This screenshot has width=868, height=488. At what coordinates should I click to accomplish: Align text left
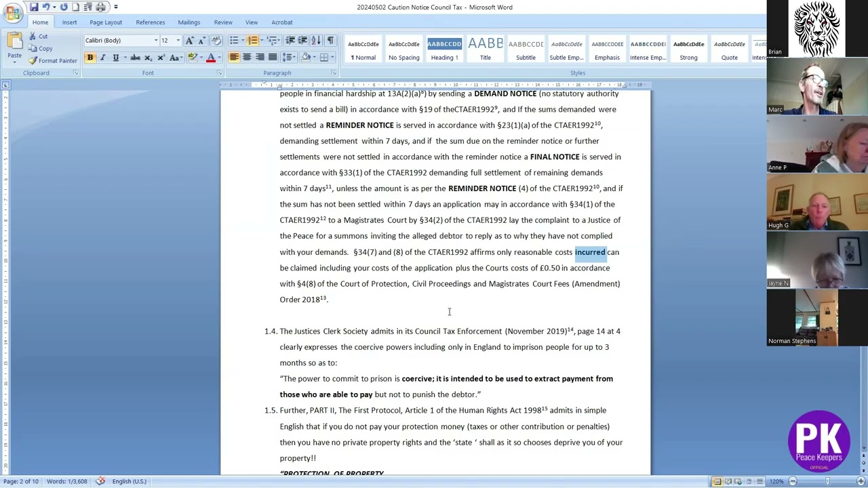(234, 58)
